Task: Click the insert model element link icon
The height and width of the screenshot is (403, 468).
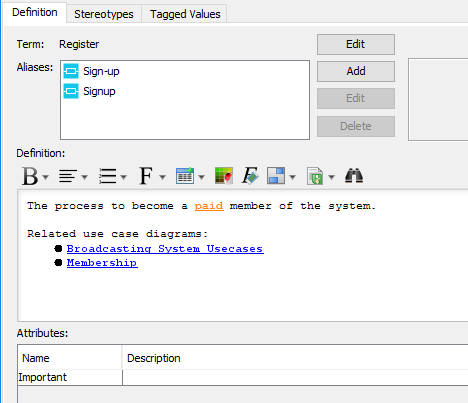Action: coord(315,176)
